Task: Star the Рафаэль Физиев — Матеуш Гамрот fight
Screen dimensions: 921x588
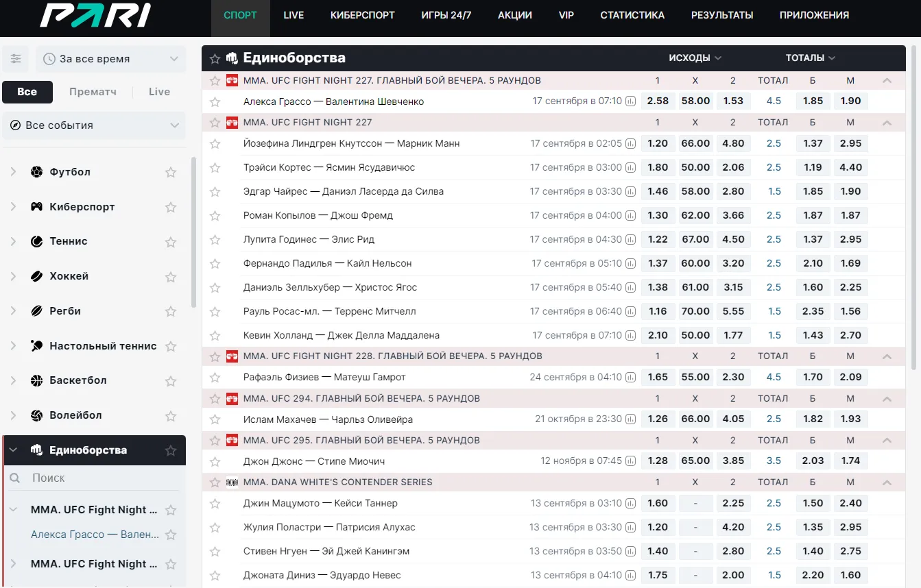Action: [215, 377]
